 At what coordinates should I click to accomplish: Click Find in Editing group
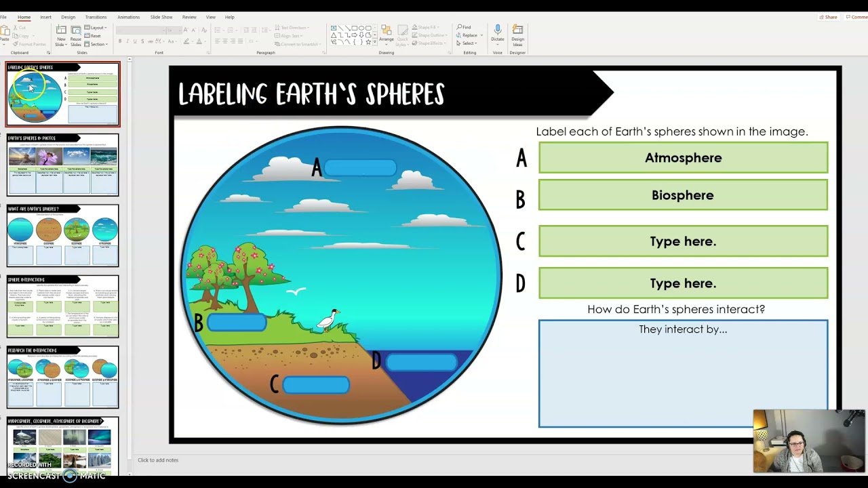[x=464, y=28]
